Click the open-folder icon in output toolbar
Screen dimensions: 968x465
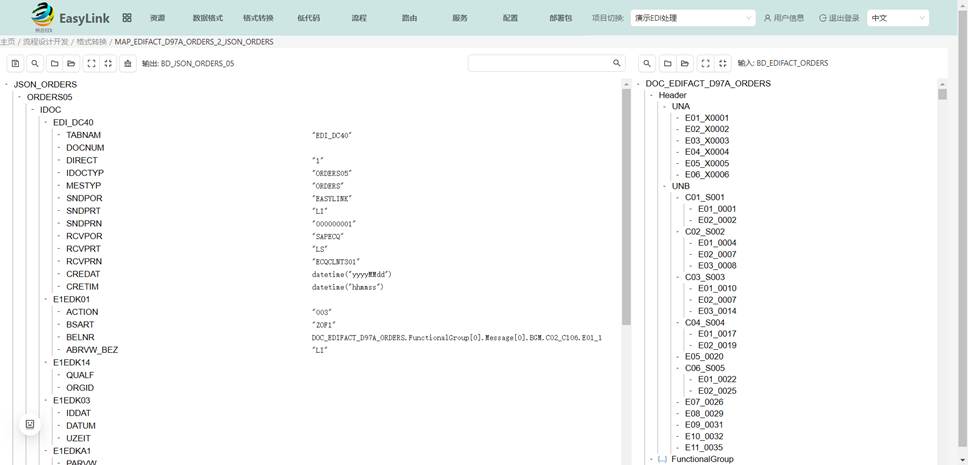[71, 63]
